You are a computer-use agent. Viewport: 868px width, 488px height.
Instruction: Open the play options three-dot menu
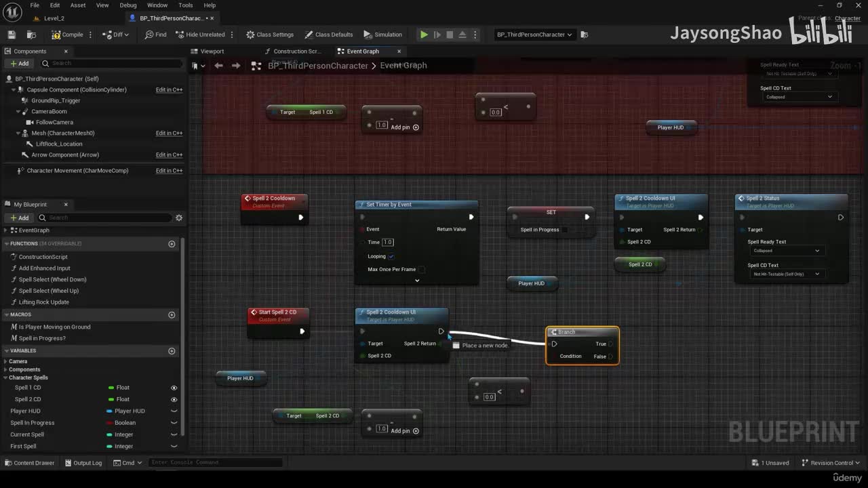pos(476,35)
